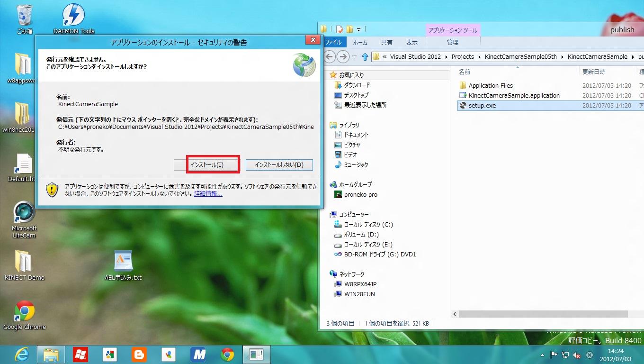Image resolution: width=644 pixels, height=364 pixels.
Task: Select the AEL申込み.txt file on desktop
Action: [x=123, y=265]
